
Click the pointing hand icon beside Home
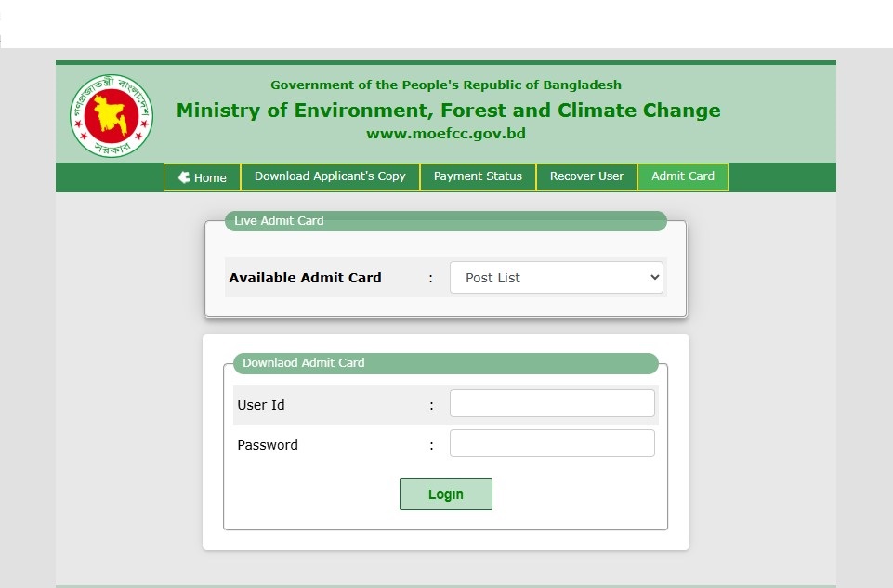(184, 177)
